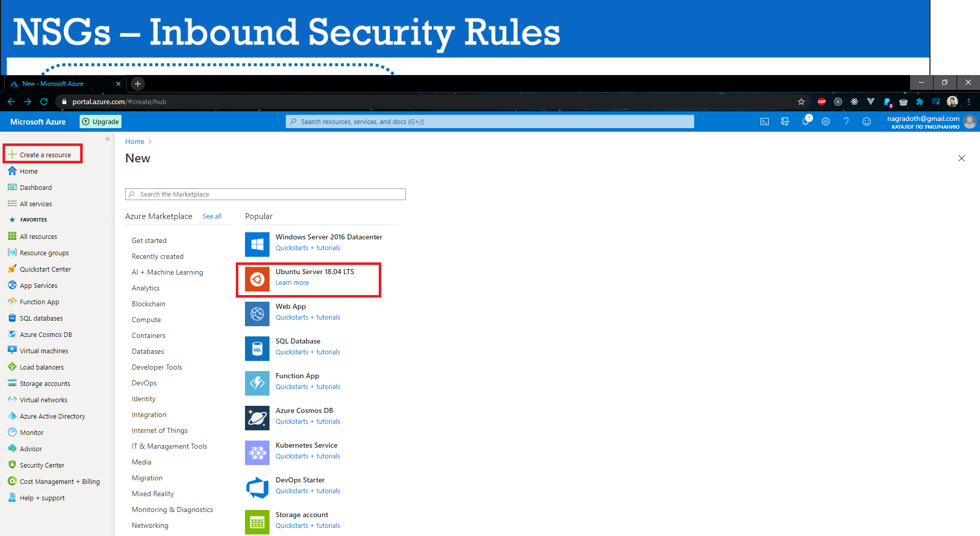
Task: Open the account avatar in Azure header
Action: pyautogui.click(x=970, y=122)
